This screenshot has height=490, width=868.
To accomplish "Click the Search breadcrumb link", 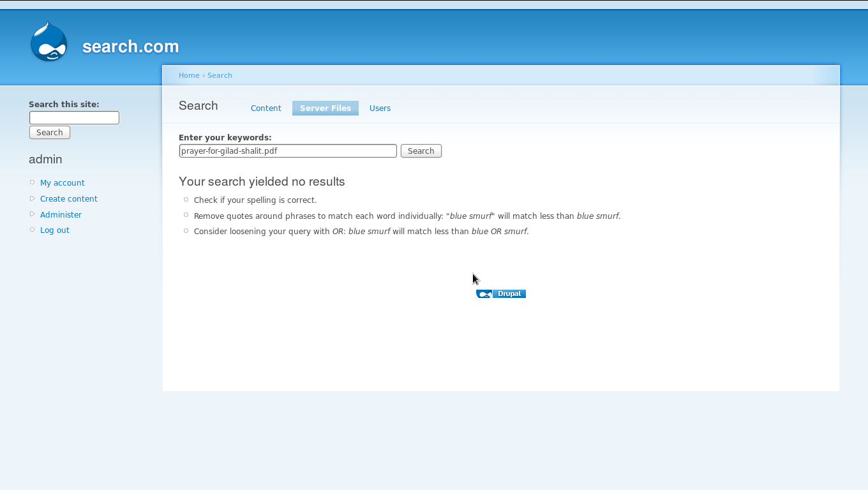I will [x=220, y=75].
